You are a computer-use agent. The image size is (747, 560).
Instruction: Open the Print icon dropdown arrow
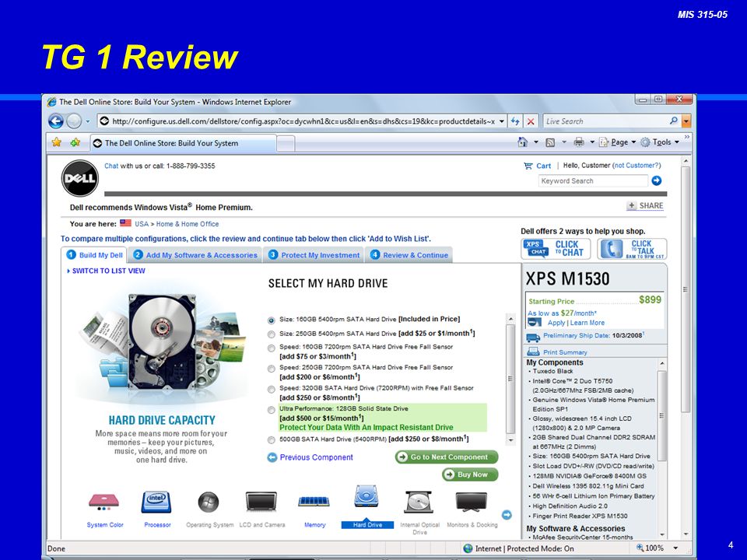click(x=592, y=142)
